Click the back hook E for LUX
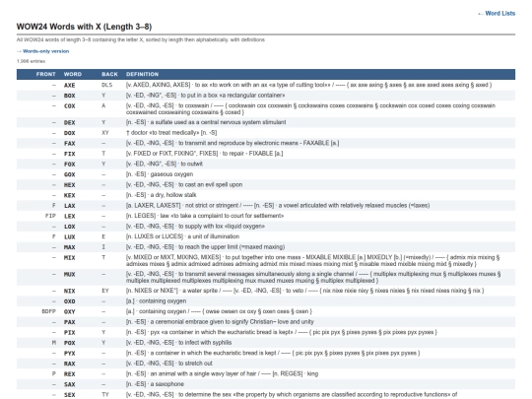Viewport: 532px width, 399px height. [103, 236]
